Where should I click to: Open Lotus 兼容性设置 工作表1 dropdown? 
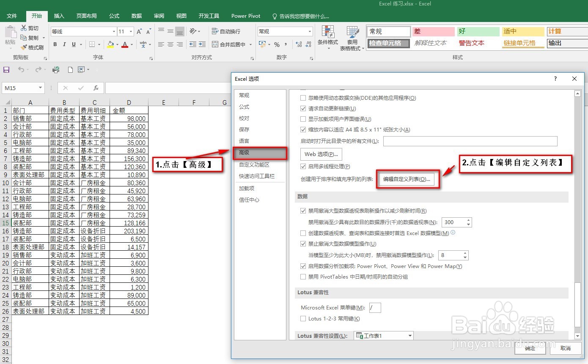[410, 336]
